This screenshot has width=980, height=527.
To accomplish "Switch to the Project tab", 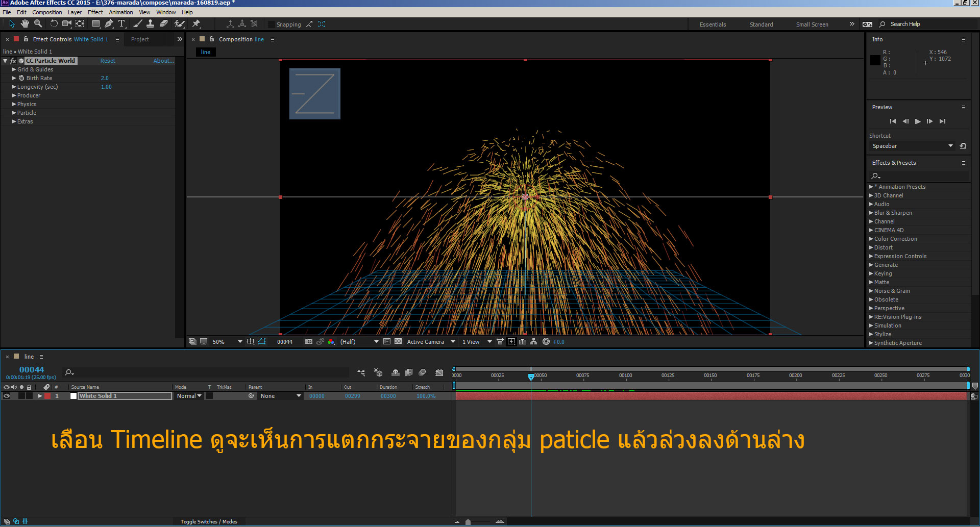I will (140, 39).
